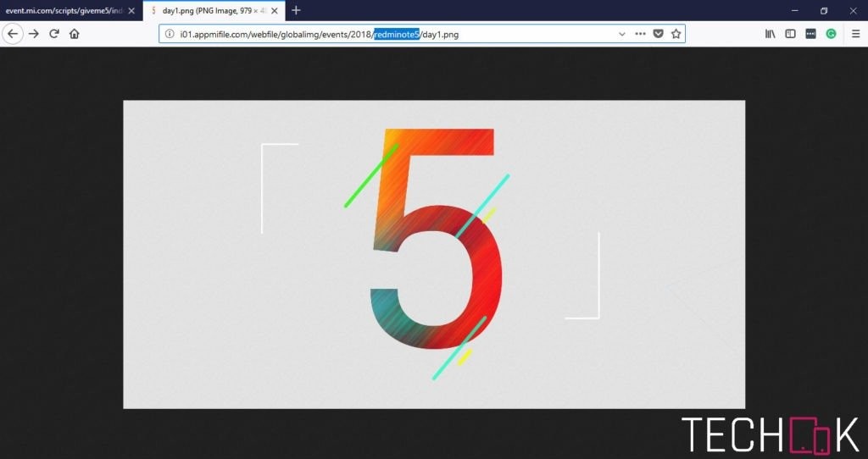868x459 pixels.
Task: Switch to the event.mi.com giveme5 tab
Action: tap(71, 10)
